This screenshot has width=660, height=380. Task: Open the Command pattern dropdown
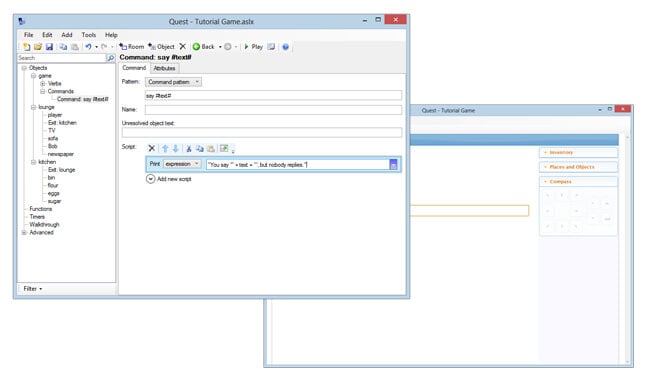pos(173,82)
